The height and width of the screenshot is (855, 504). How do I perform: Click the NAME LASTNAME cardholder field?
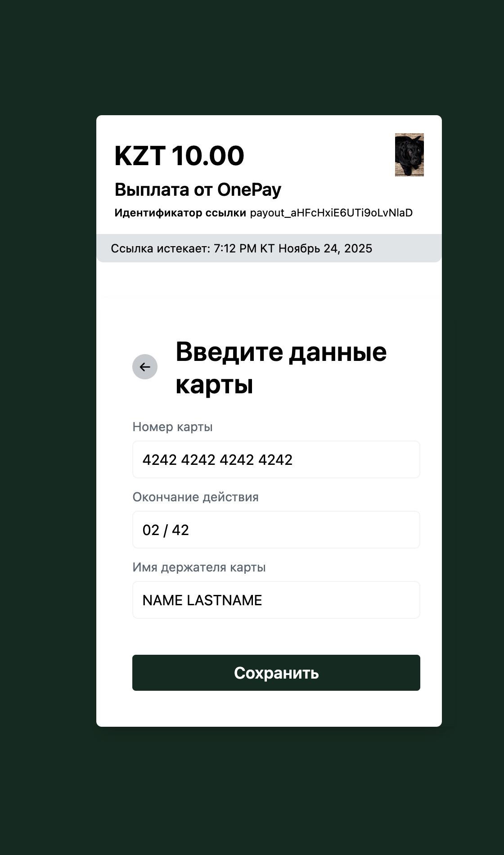(276, 600)
